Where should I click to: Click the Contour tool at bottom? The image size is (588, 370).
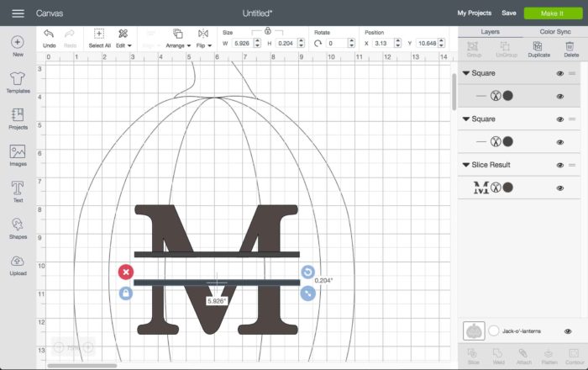coord(575,356)
